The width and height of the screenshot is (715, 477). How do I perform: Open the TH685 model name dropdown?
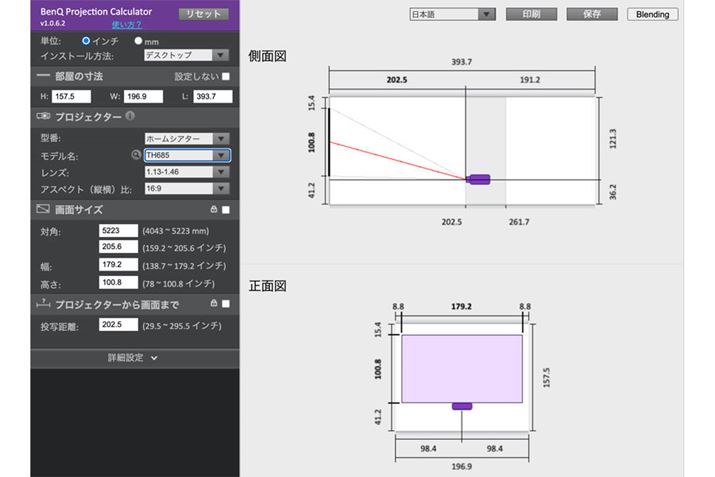pos(187,155)
